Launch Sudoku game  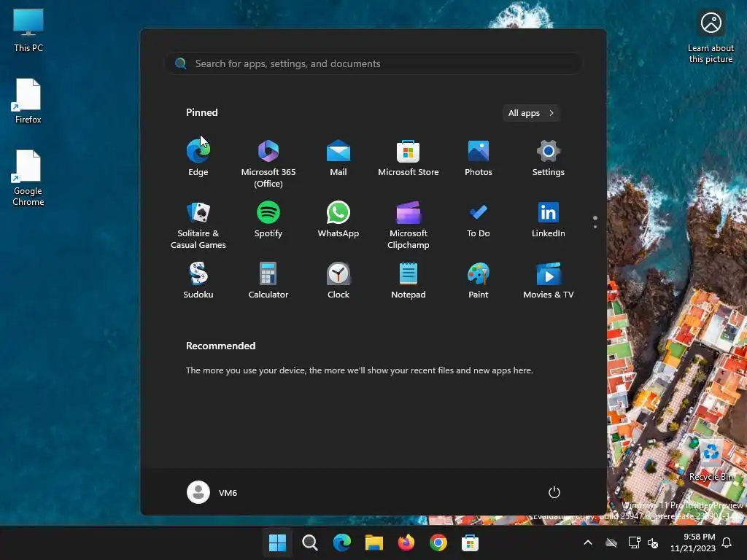tap(198, 281)
